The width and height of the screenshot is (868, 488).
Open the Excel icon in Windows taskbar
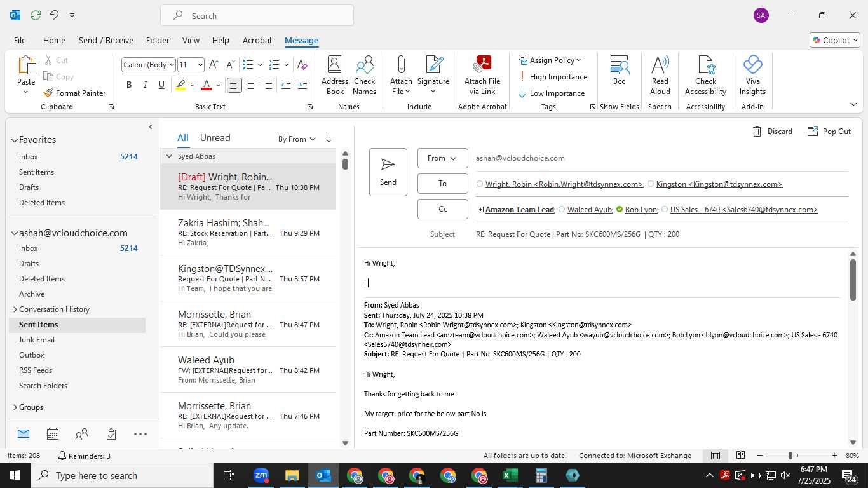pos(510,475)
